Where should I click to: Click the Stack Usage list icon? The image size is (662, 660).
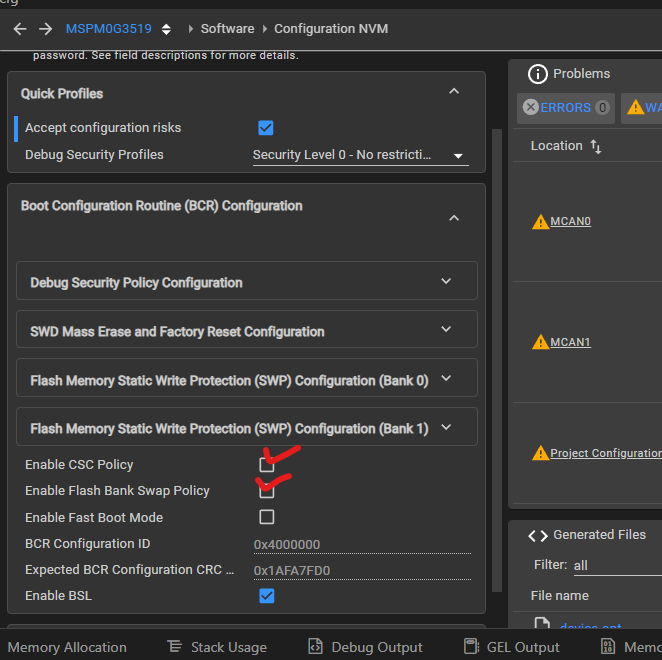[174, 647]
